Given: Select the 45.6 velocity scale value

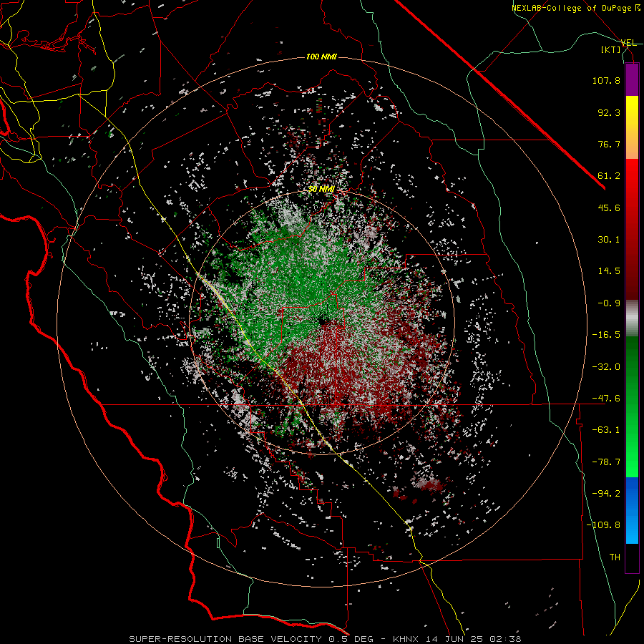Looking at the screenshot, I should tap(609, 208).
